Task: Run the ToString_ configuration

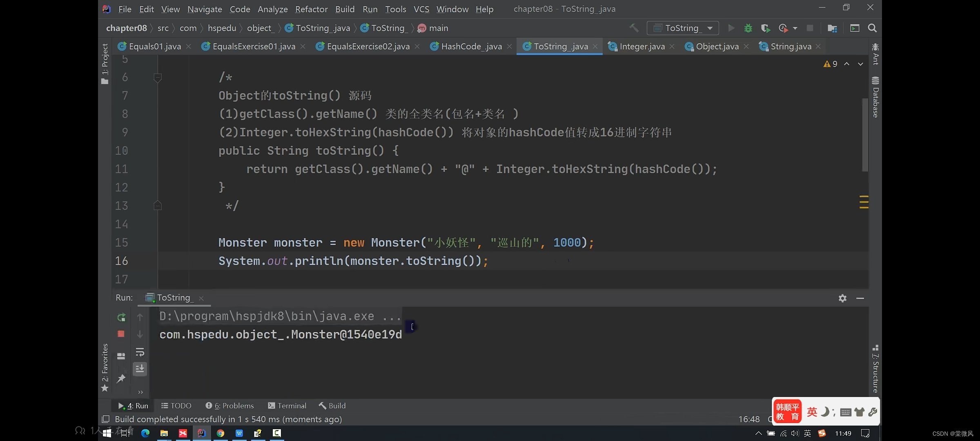Action: tap(731, 28)
